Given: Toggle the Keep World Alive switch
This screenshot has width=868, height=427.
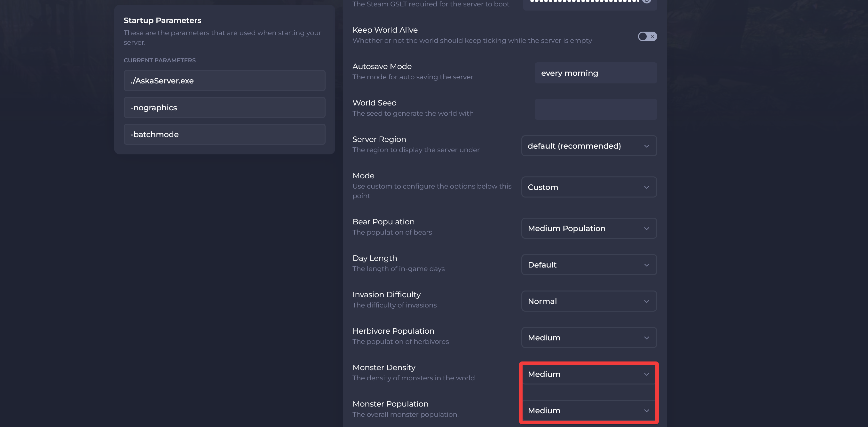Looking at the screenshot, I should coord(647,36).
